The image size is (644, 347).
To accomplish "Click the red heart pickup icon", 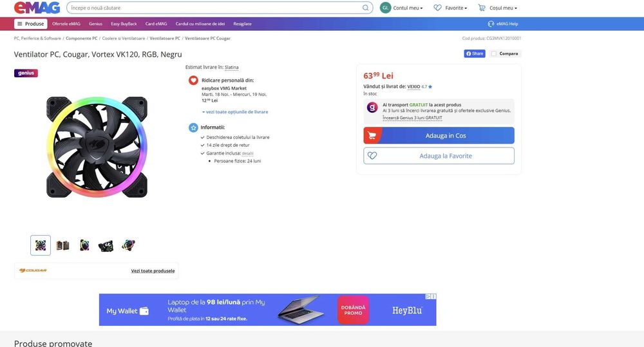I will 193,80.
